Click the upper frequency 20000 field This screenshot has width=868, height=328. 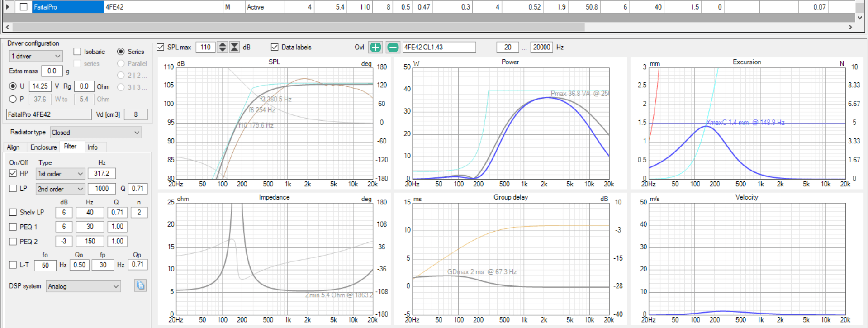pyautogui.click(x=541, y=47)
